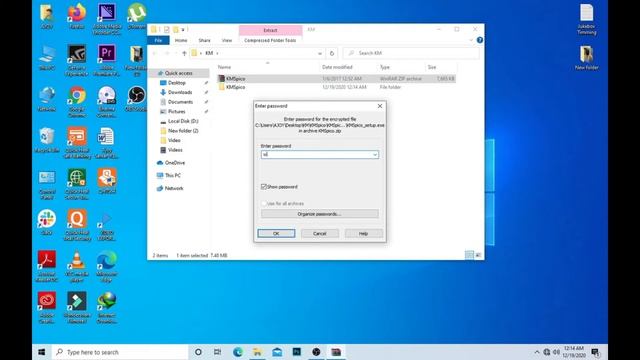The image size is (640, 360).
Task: Open File Explorer taskbar icon
Action: coord(257,351)
